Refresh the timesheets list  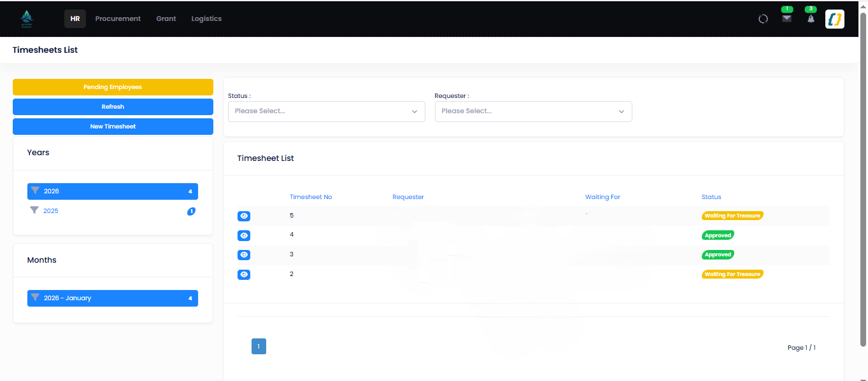tap(113, 107)
